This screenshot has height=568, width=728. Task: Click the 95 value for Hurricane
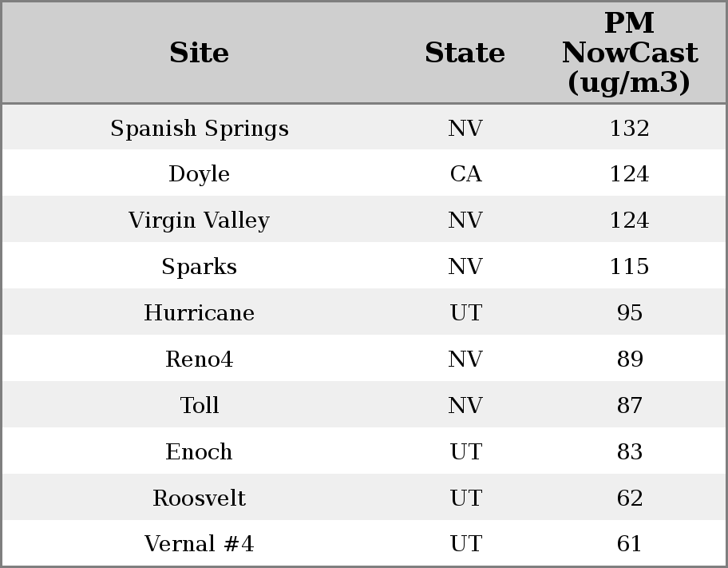point(629,312)
